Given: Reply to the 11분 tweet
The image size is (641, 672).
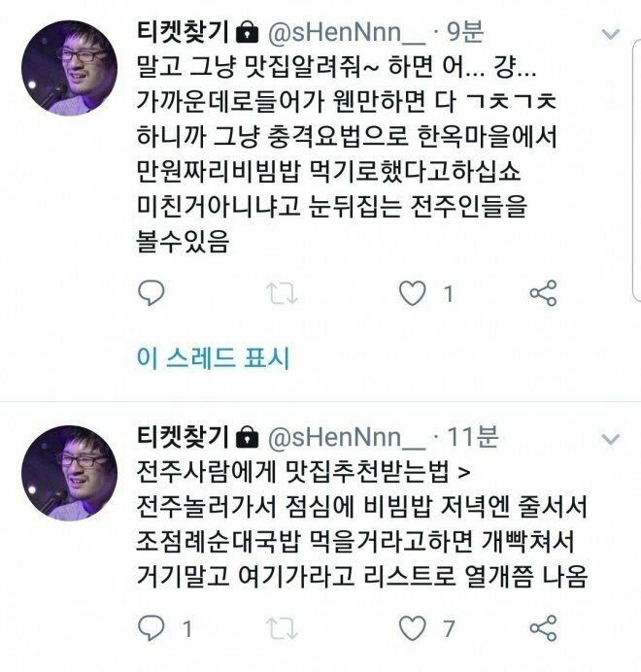Looking at the screenshot, I should click(152, 628).
